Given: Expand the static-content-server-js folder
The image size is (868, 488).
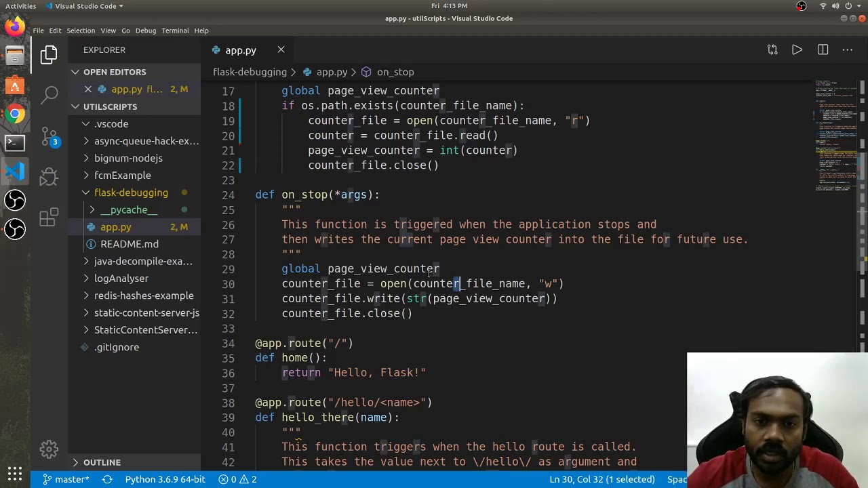Looking at the screenshot, I should click(x=134, y=312).
